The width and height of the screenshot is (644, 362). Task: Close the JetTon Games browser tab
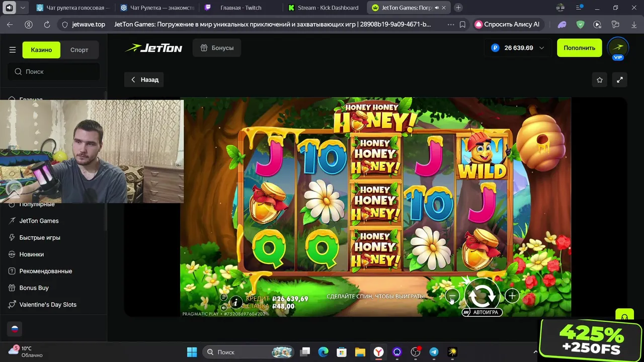point(443,8)
